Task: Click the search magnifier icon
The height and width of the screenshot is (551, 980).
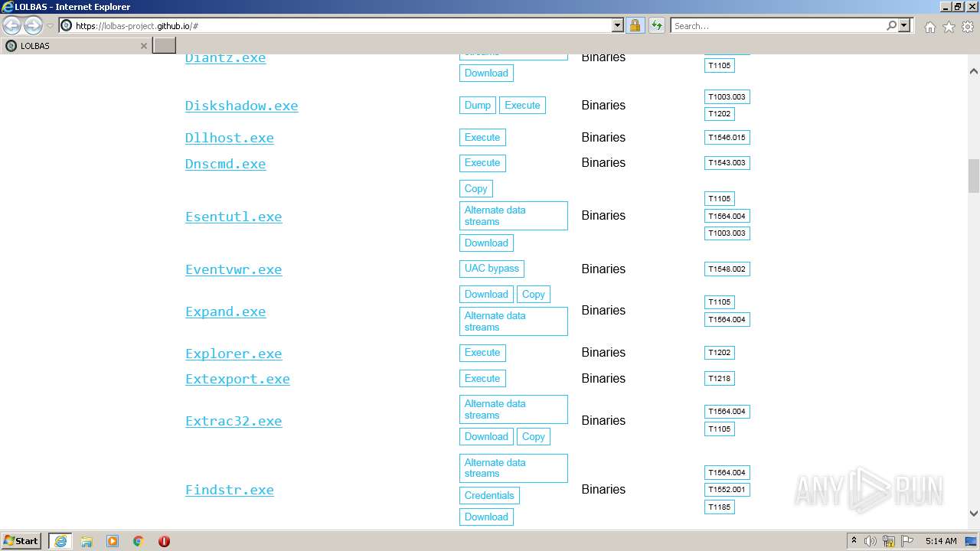Action: 891,25
